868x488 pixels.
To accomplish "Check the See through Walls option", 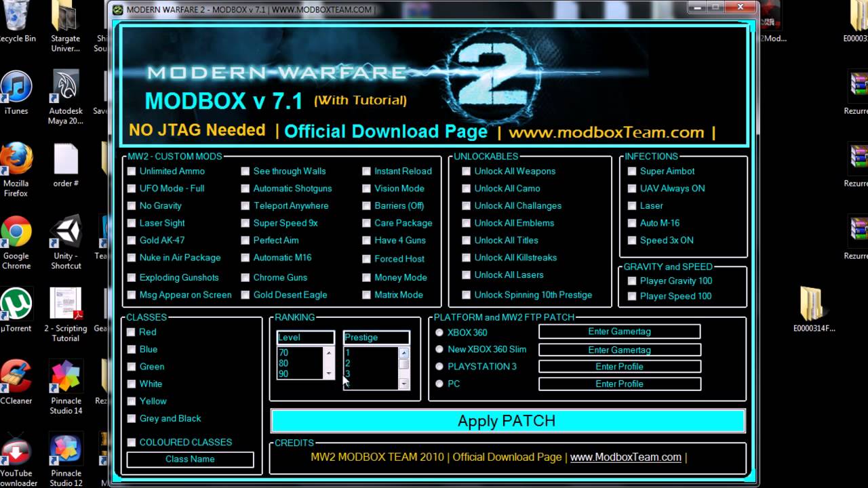I will (x=245, y=171).
